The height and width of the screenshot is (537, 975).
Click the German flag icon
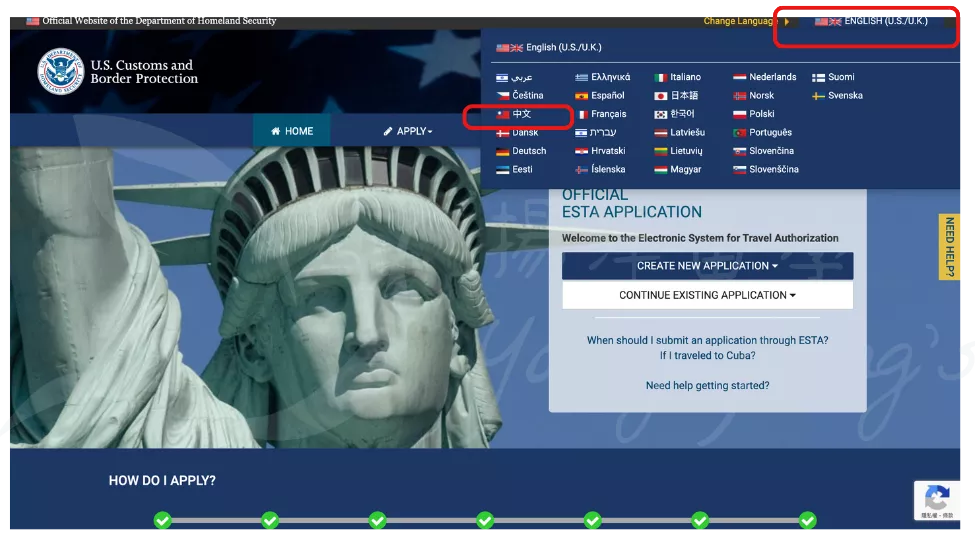point(502,151)
